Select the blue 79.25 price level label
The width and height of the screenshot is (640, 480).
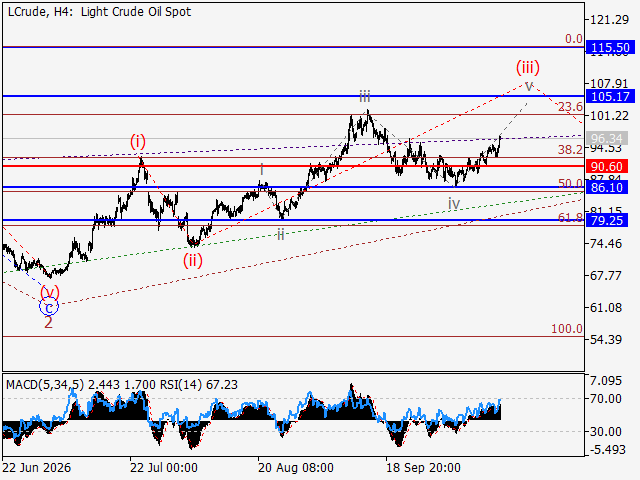tap(607, 220)
